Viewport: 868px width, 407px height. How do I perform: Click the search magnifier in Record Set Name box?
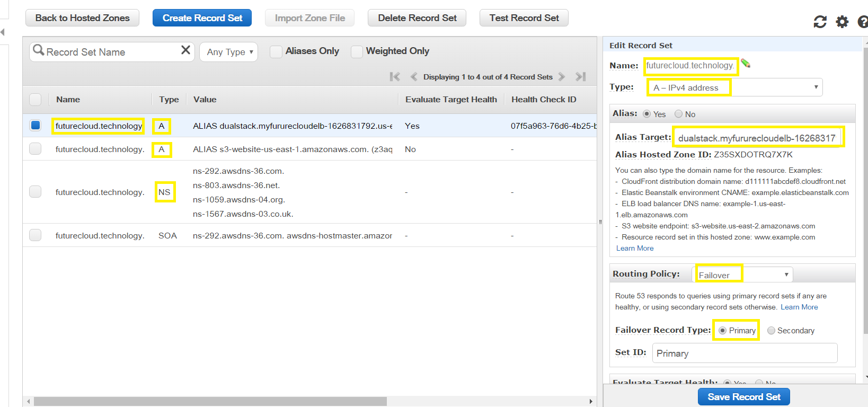pyautogui.click(x=39, y=50)
